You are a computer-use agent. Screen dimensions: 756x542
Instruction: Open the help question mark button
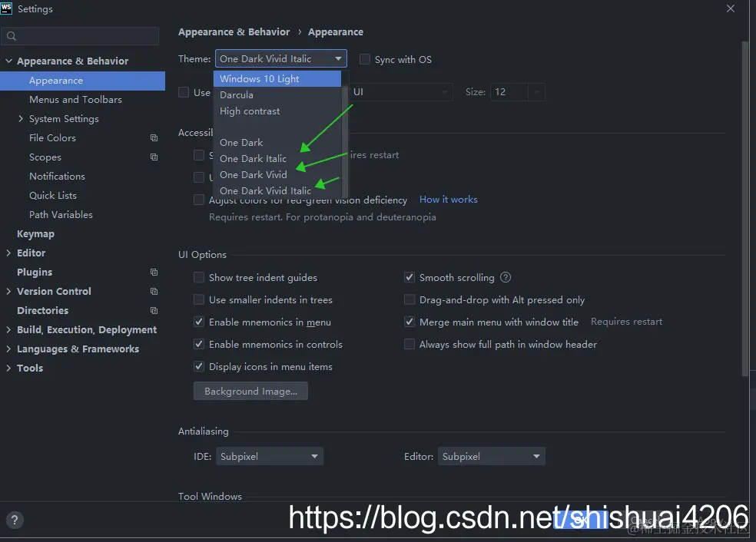15,520
